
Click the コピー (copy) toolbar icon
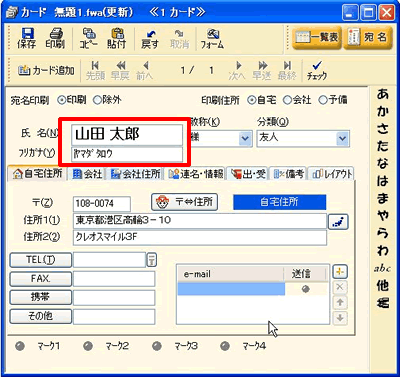89,38
